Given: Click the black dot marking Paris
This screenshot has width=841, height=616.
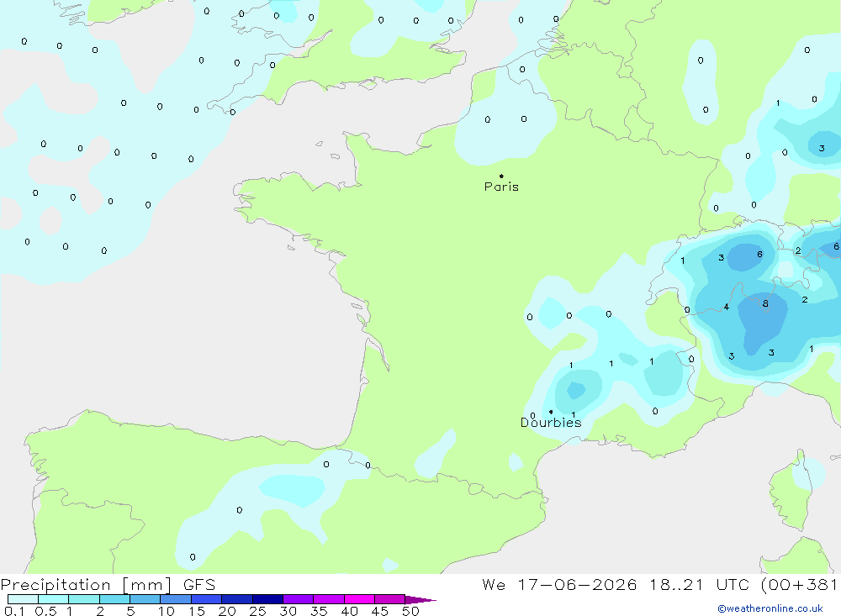Looking at the screenshot, I should point(501,176).
